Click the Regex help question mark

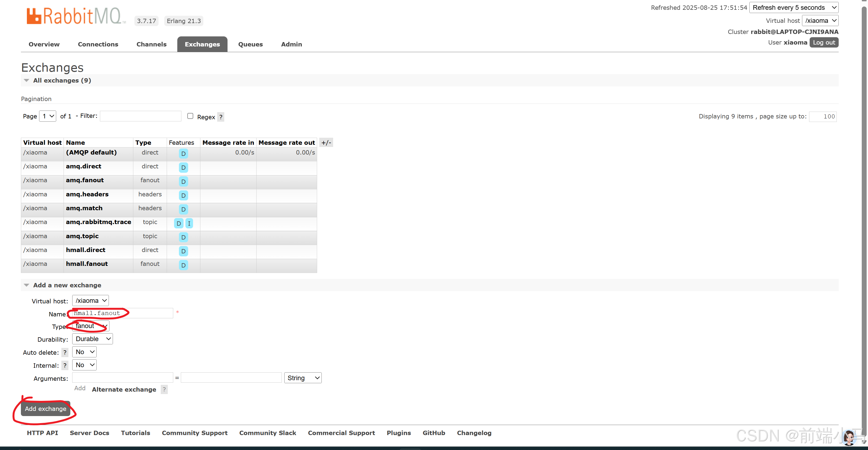pos(221,117)
